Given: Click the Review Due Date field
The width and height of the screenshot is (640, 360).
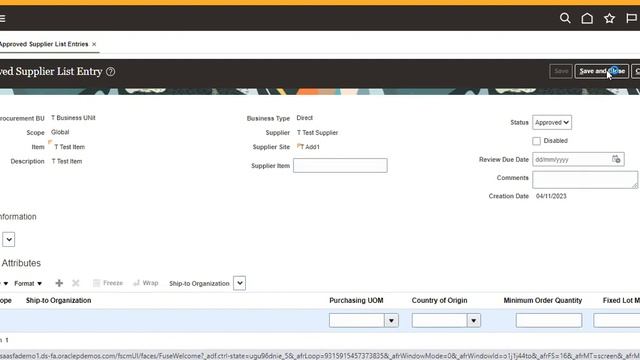Looking at the screenshot, I should [571, 160].
